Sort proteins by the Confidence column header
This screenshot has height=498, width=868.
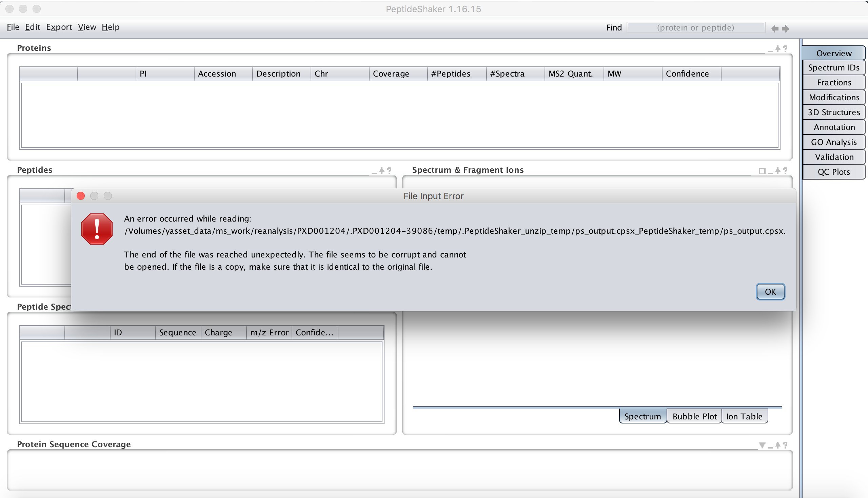tap(687, 74)
